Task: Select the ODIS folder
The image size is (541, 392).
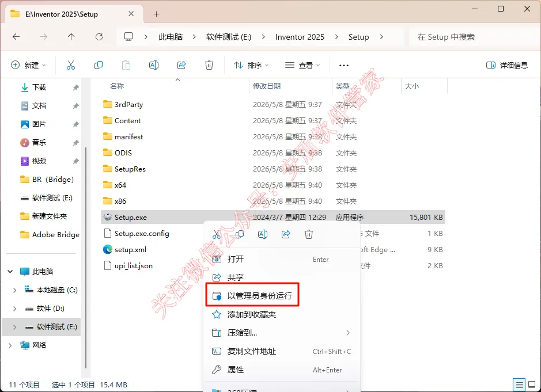Action: click(123, 153)
